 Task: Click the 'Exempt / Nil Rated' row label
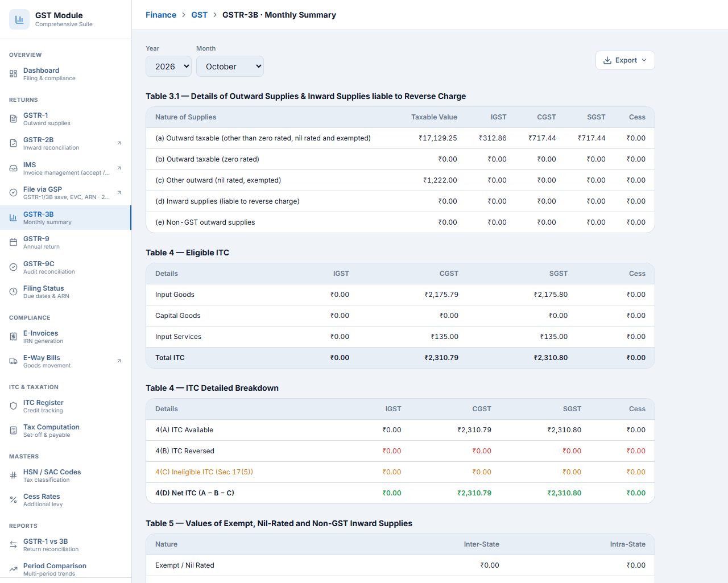pos(185,565)
